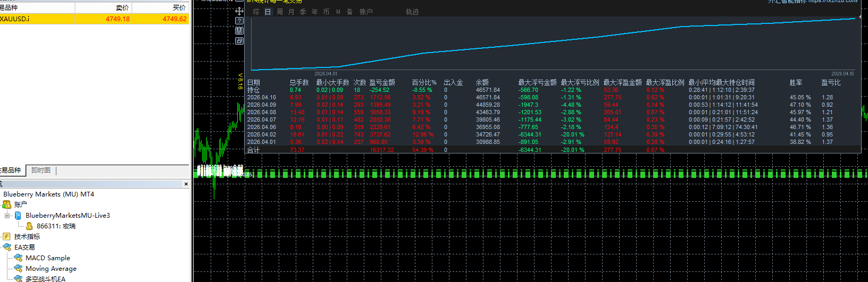868x282 pixels.
Task: Select the MACD Sample expert advisor
Action: (x=47, y=258)
